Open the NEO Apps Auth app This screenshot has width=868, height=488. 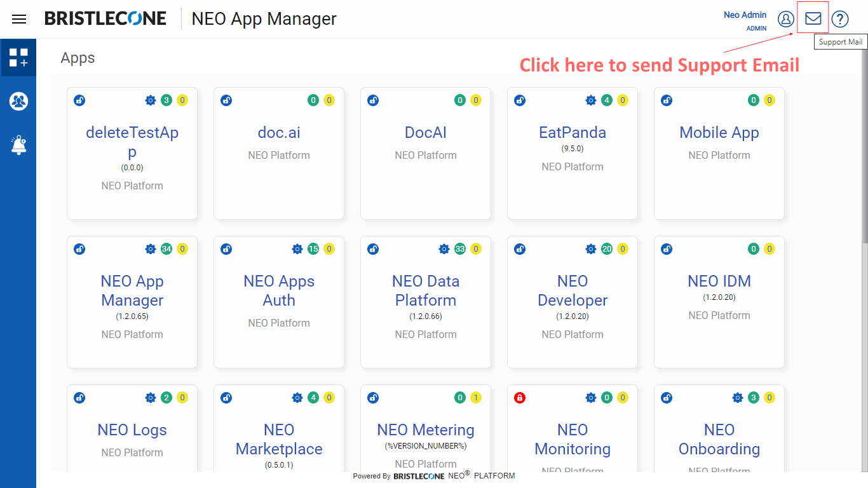click(279, 291)
